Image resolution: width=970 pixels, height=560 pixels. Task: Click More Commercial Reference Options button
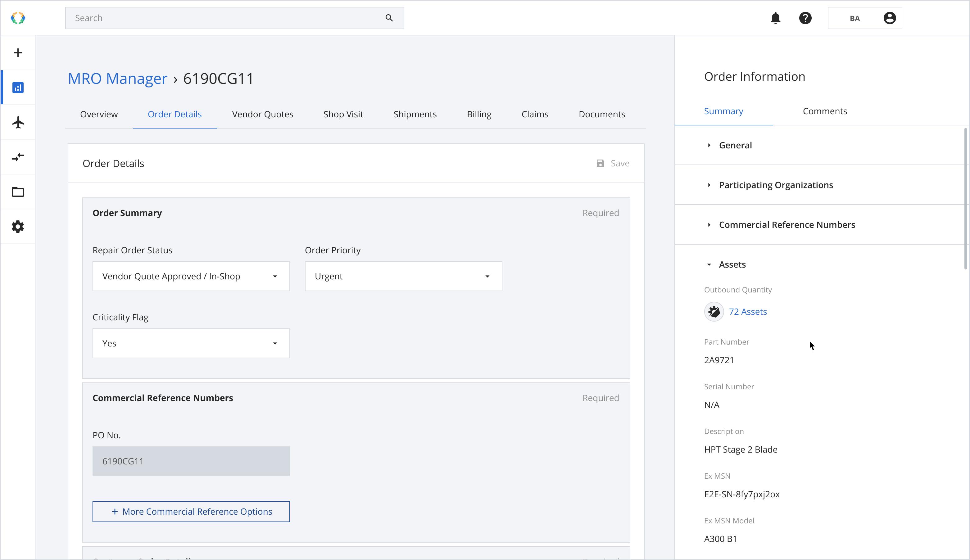coord(191,512)
